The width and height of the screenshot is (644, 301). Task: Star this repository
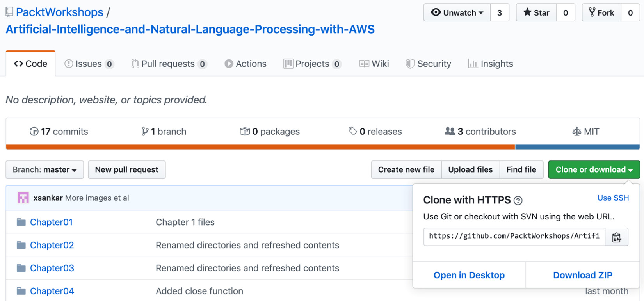coord(536,13)
